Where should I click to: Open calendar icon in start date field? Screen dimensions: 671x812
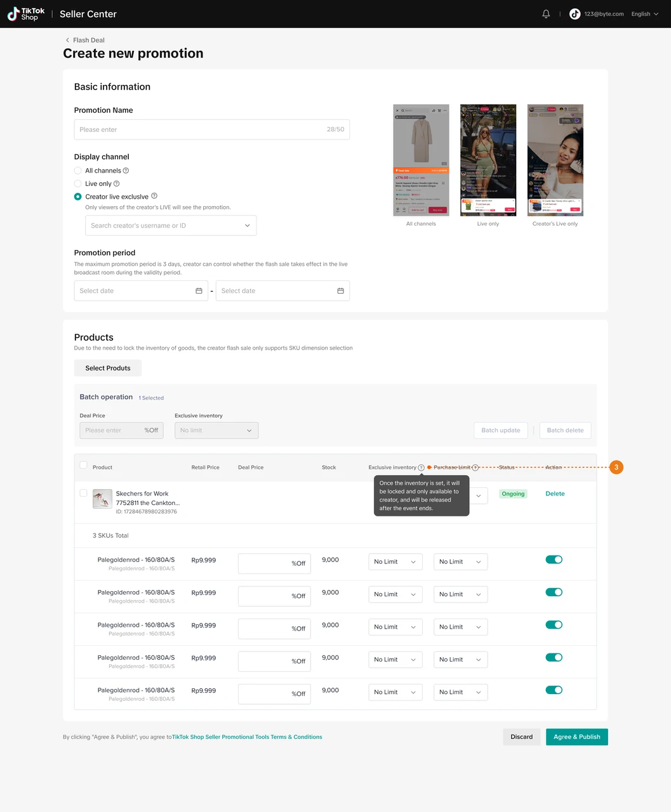199,291
